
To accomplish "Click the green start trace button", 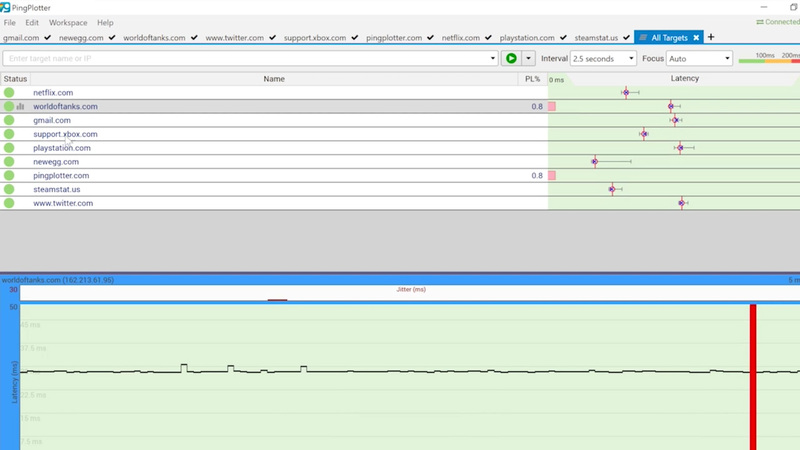I will point(511,58).
